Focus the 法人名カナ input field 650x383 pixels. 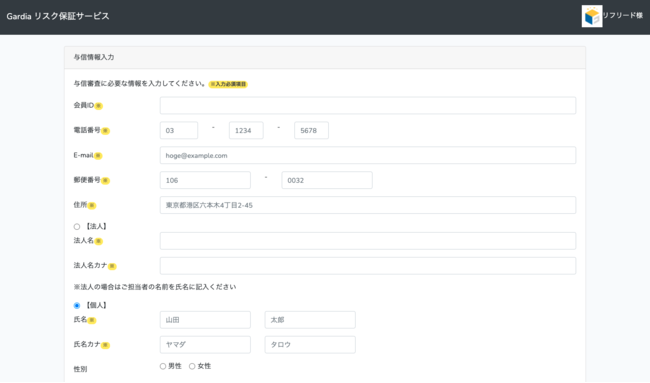[x=368, y=266]
